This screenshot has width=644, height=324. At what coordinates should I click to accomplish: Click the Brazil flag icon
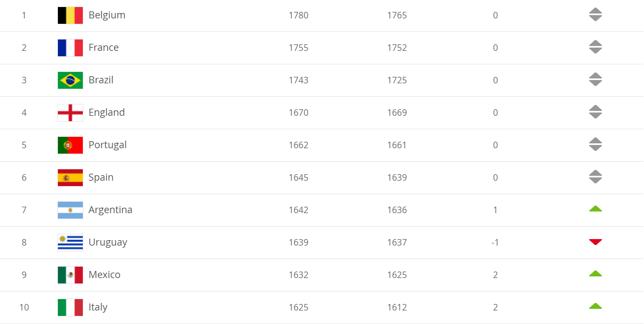(x=70, y=80)
